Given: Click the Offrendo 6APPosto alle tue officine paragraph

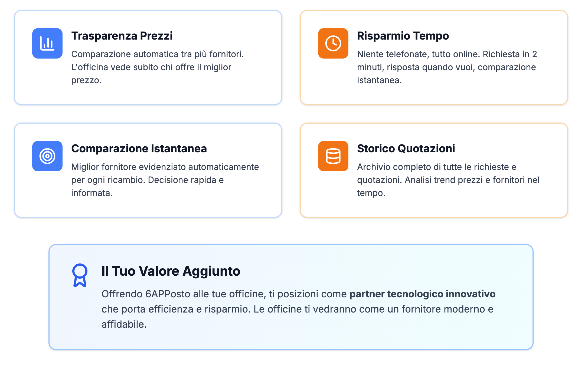Looking at the screenshot, I should click(298, 309).
